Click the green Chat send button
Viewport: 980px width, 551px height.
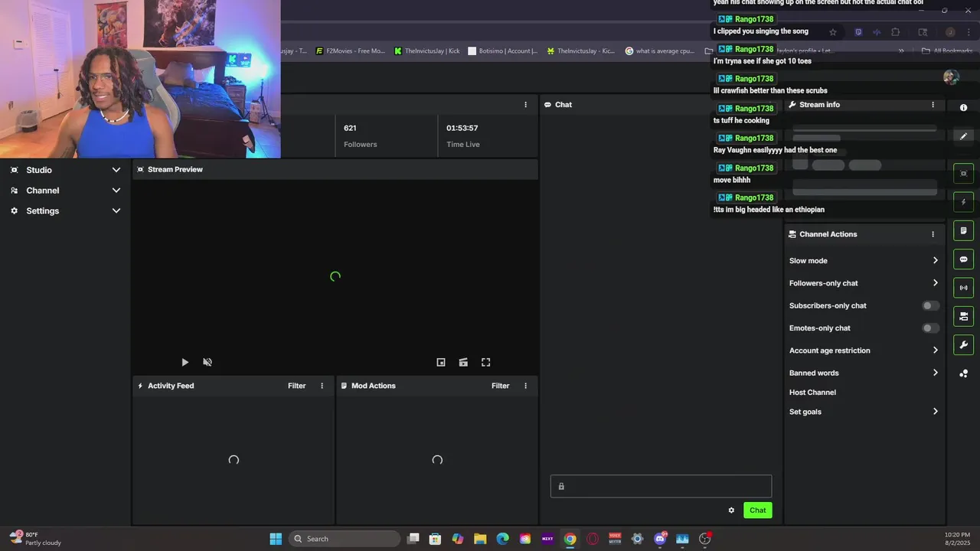pyautogui.click(x=757, y=510)
